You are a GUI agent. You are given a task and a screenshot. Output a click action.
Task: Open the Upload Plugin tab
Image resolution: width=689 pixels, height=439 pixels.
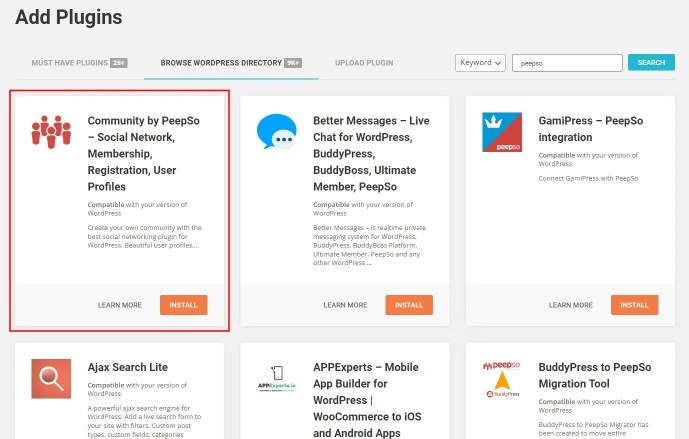pyautogui.click(x=364, y=62)
